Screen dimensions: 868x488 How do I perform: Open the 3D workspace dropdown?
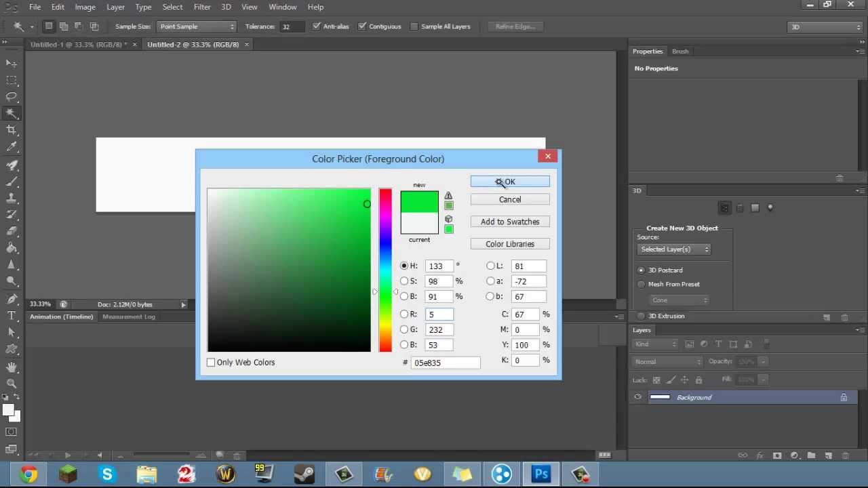(x=825, y=26)
